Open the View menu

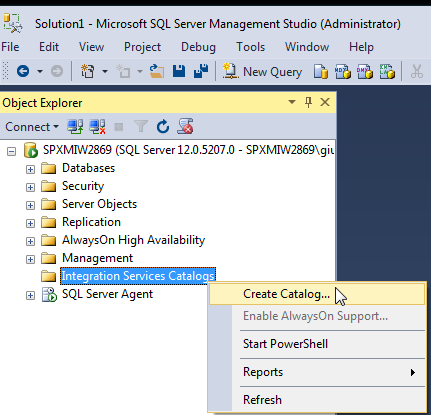click(91, 47)
